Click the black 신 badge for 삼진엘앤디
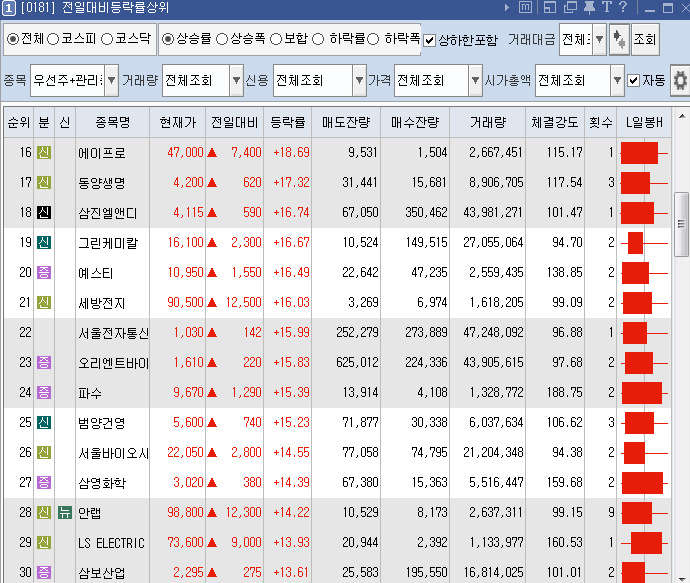 pyautogui.click(x=44, y=213)
